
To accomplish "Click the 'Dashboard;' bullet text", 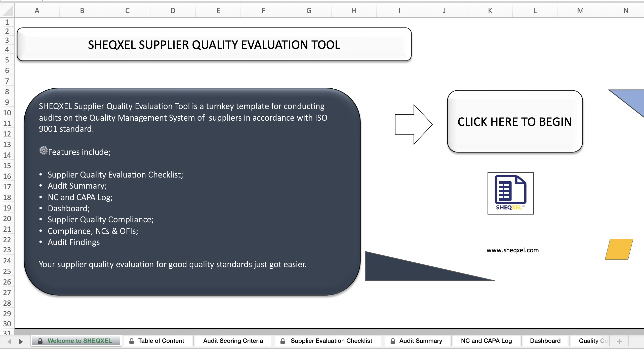I will point(69,208).
